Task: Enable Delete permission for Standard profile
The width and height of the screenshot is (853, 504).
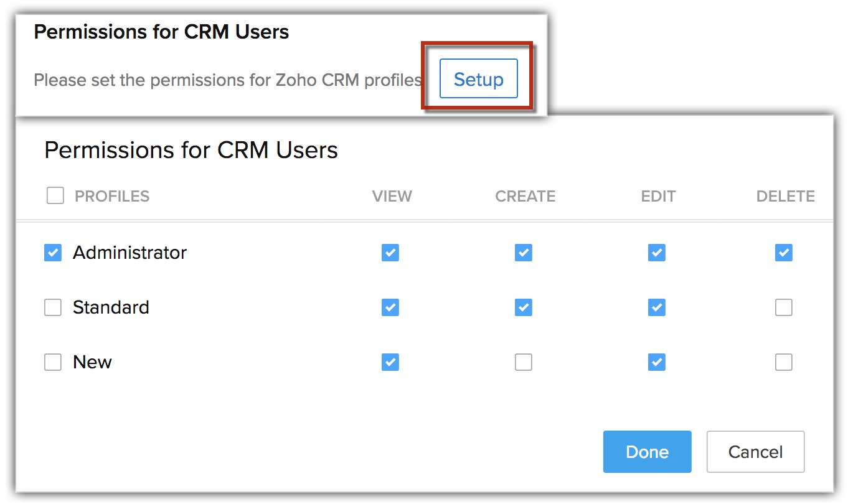Action: coord(784,307)
